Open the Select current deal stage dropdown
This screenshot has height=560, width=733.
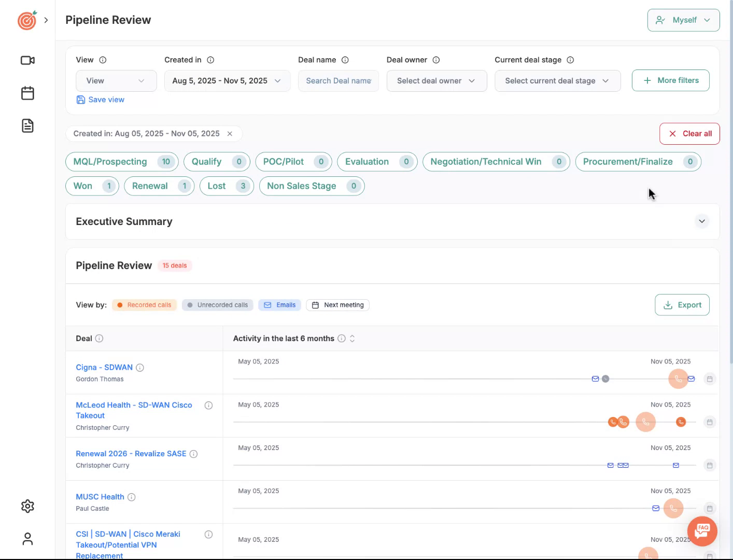point(557,81)
